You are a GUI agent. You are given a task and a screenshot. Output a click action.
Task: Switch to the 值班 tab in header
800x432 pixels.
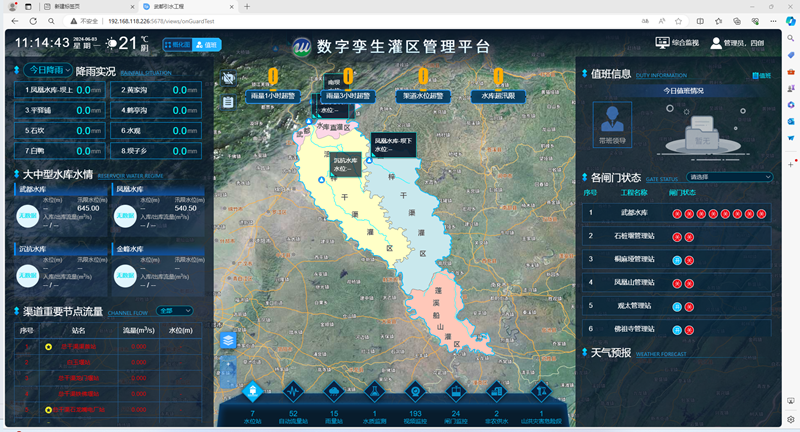pyautogui.click(x=206, y=44)
